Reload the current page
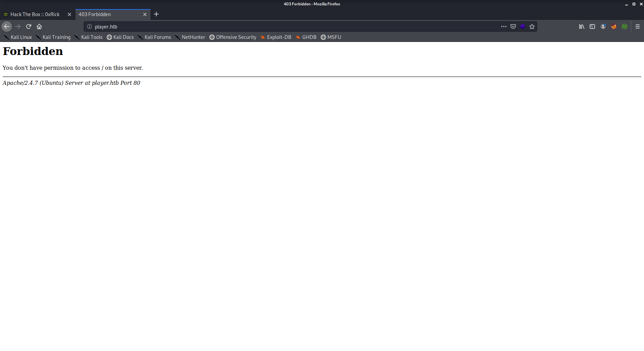 [x=29, y=26]
